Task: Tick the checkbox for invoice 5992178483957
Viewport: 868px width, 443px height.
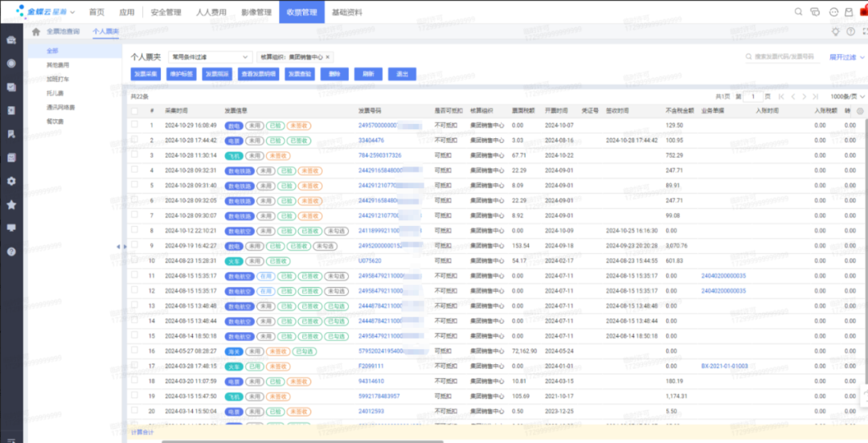Action: [134, 396]
